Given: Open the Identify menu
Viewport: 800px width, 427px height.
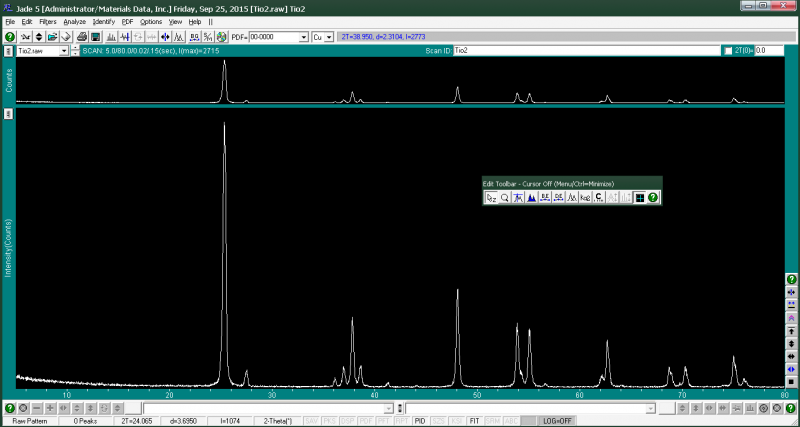Looking at the screenshot, I should click(103, 21).
